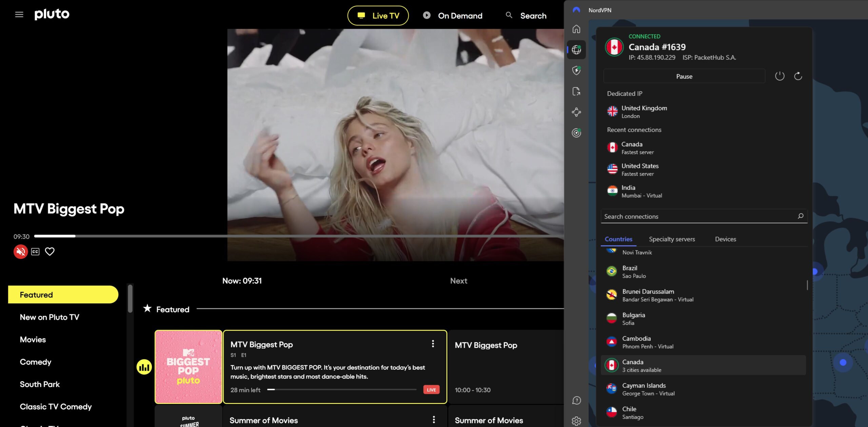Click the yellow now-playing equalizer icon
This screenshot has height=427, width=868.
pyautogui.click(x=144, y=367)
